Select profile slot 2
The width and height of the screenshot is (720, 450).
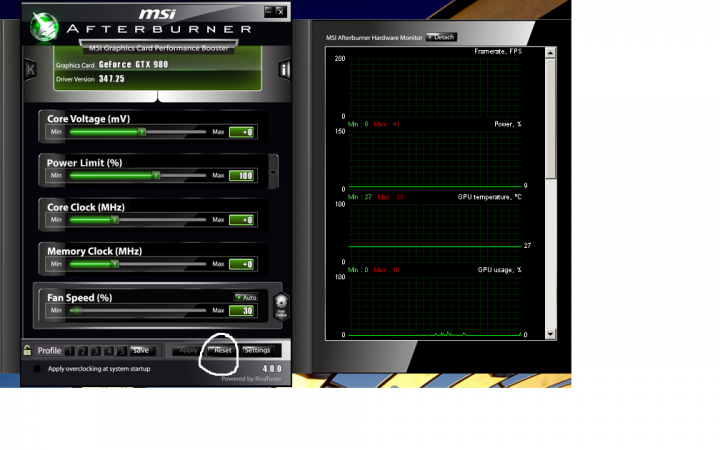coord(83,351)
